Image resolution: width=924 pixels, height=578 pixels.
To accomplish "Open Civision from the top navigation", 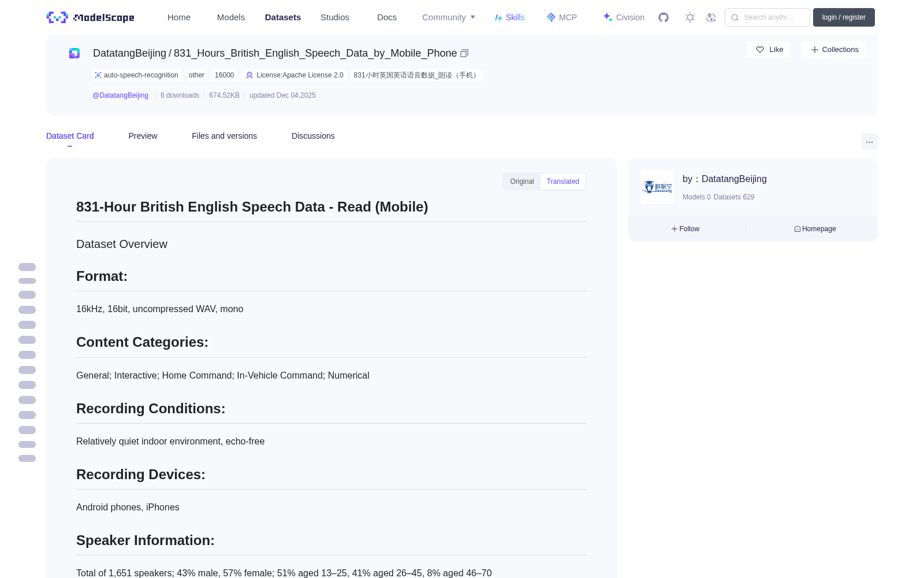I will [x=624, y=17].
